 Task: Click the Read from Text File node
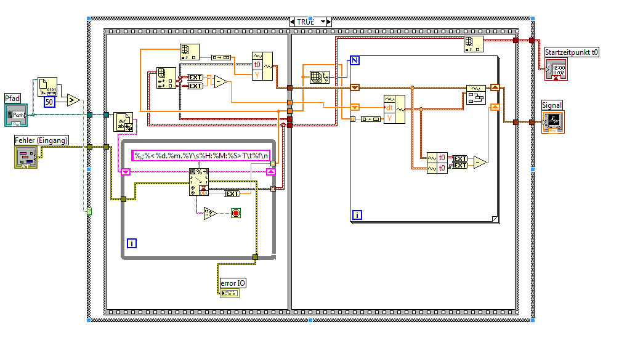[x=123, y=122]
